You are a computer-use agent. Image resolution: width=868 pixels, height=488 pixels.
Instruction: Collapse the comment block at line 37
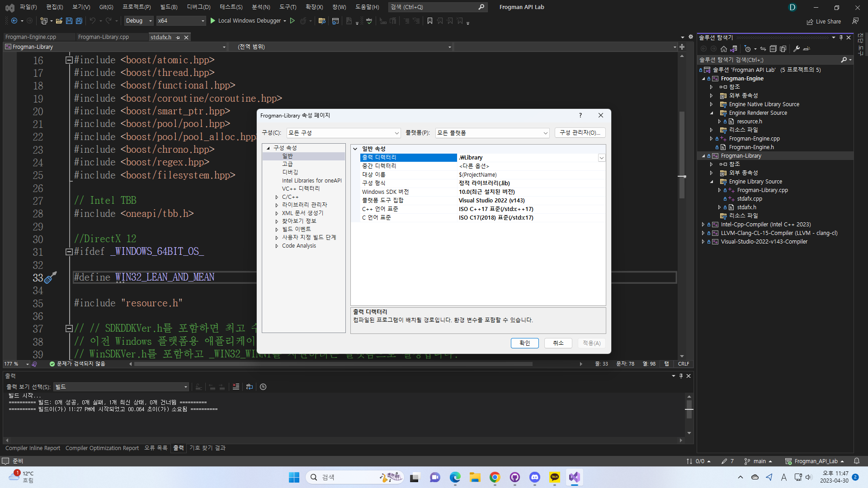point(69,328)
